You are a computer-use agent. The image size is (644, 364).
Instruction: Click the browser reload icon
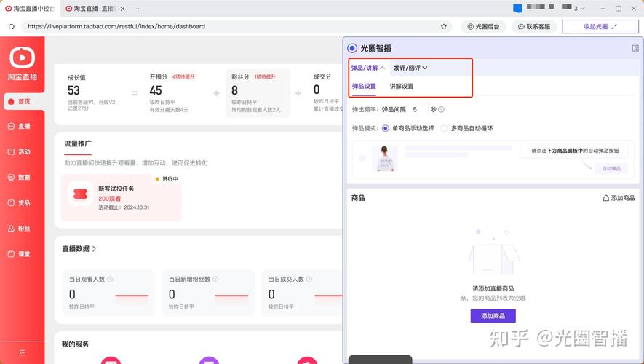coord(12,27)
